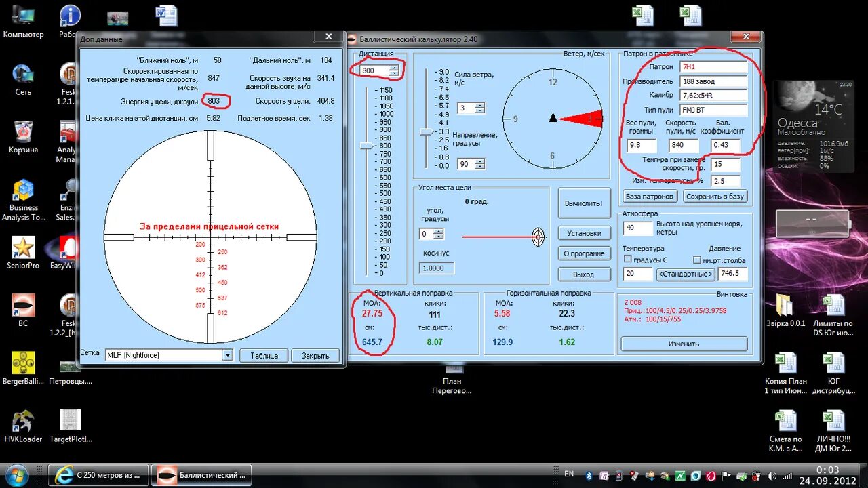The height and width of the screenshot is (488, 868).
Task: Click the Патрон name field
Action: coord(713,67)
